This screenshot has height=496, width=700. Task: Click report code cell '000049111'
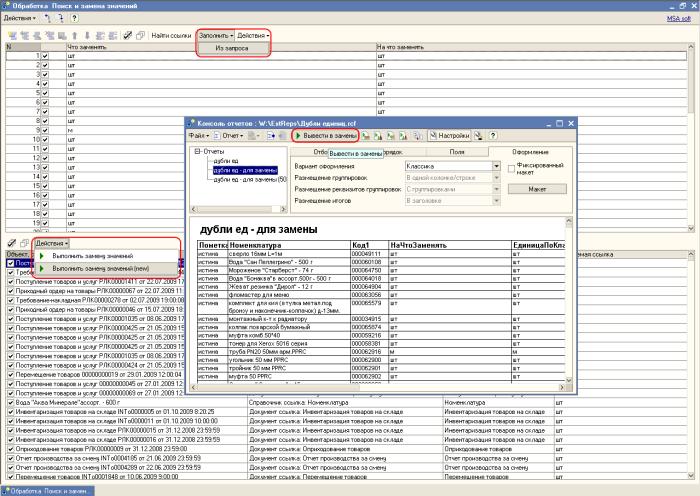coord(369,254)
